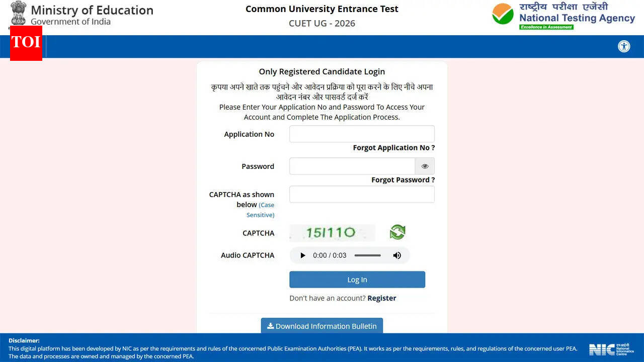Screen dimensions: 644x362
Task: Toggle password visibility with eye icon
Action: coord(425,166)
